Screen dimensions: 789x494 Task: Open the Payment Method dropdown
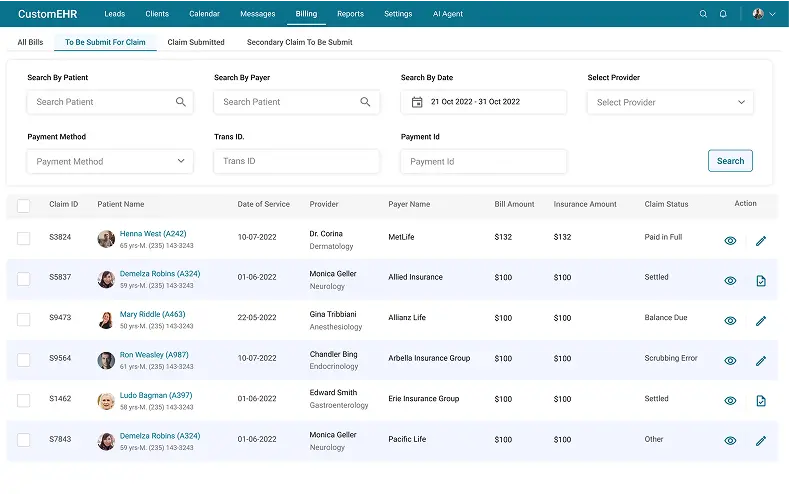[110, 161]
